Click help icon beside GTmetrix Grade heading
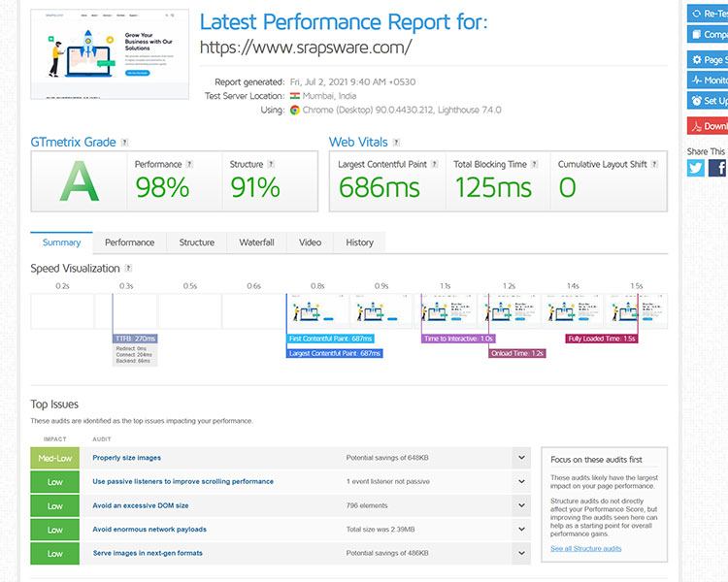 click(124, 143)
